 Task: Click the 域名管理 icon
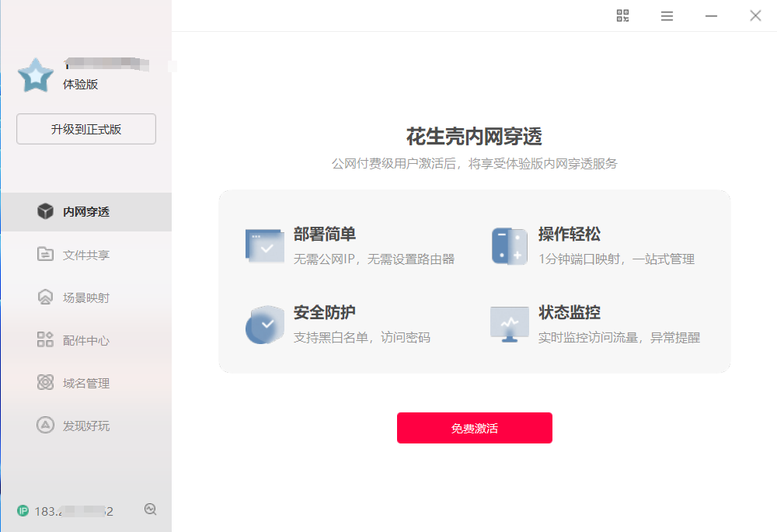pyautogui.click(x=45, y=382)
